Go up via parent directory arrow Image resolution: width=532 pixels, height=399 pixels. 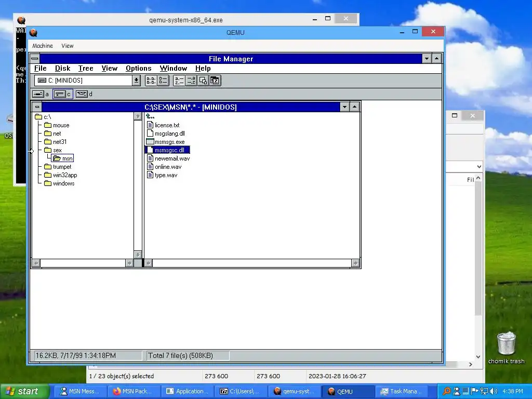tap(150, 116)
